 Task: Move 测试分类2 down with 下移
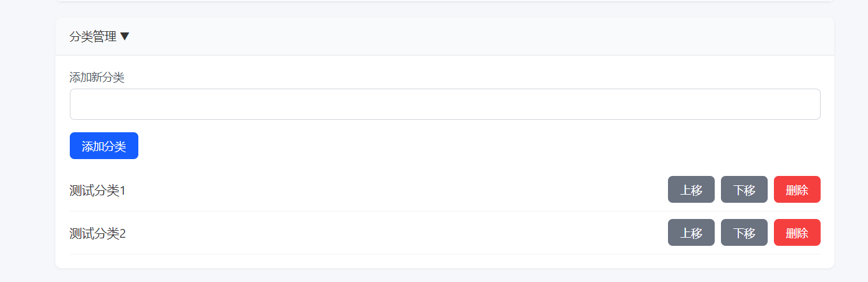744,233
